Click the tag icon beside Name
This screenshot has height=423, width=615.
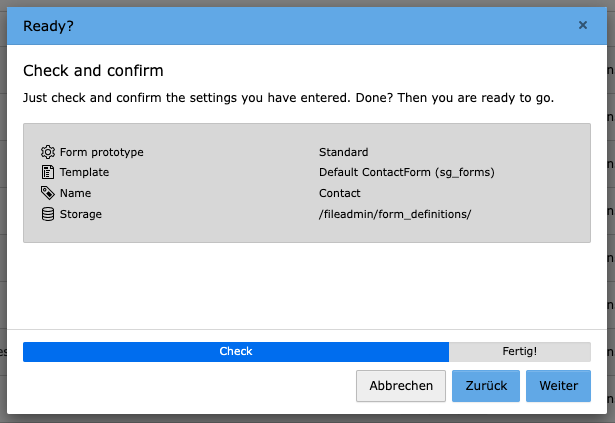[48, 193]
